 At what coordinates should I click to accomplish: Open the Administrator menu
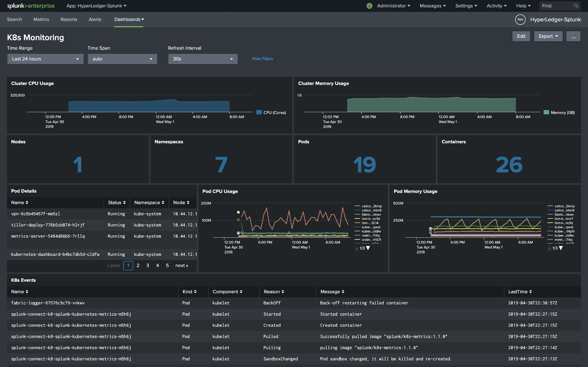point(393,6)
